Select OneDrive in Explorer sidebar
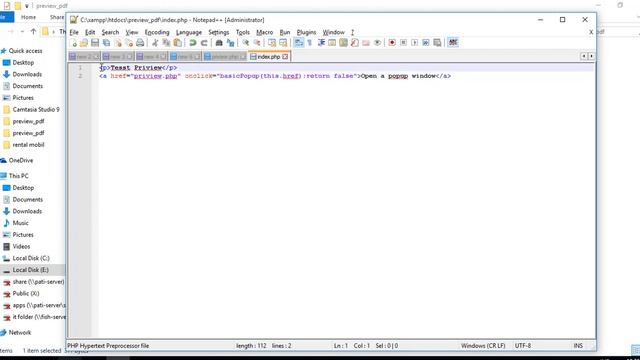Image resolution: width=640 pixels, height=360 pixels. point(21,160)
